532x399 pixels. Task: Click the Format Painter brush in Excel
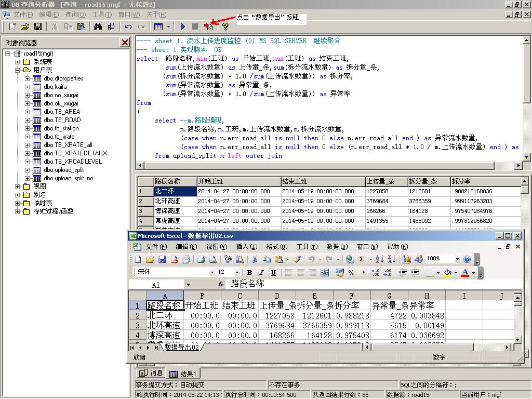pos(297,259)
